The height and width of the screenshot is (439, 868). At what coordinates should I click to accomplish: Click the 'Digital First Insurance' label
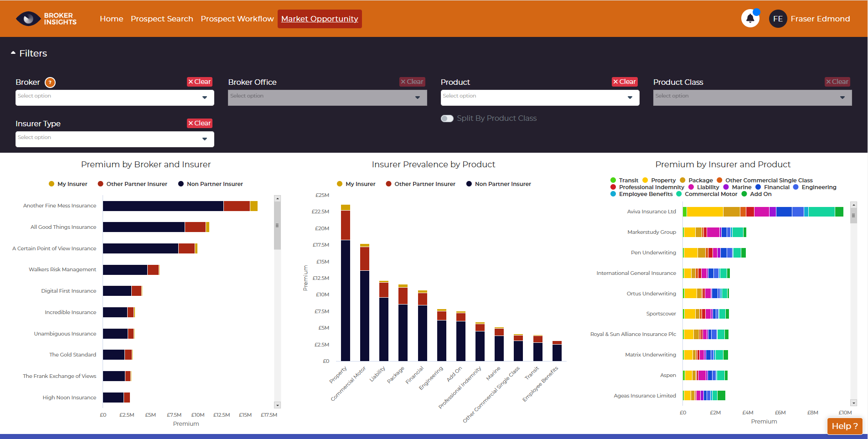(x=69, y=291)
